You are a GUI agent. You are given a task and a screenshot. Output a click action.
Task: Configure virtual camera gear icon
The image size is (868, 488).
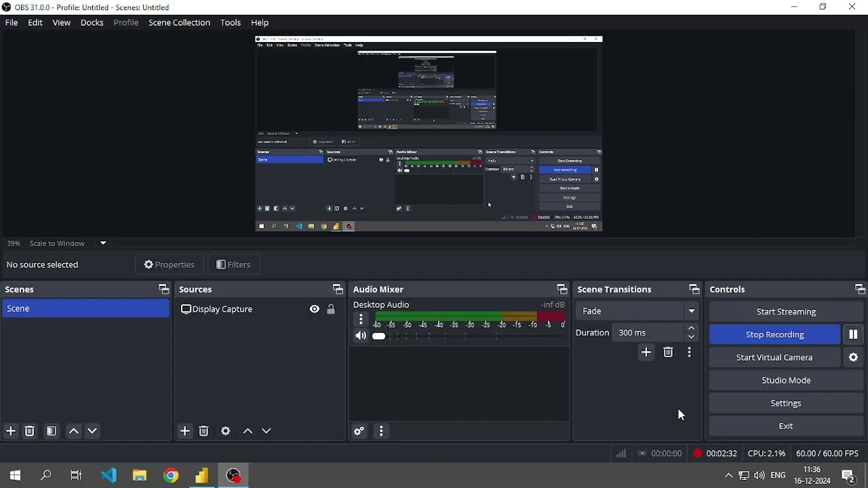tap(853, 357)
